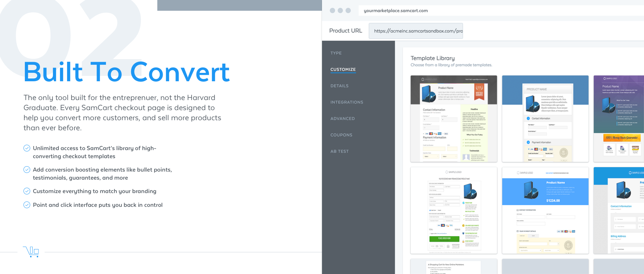Click checkmark icon beside 'Unlimited access' bullet
The image size is (644, 274).
(27, 148)
